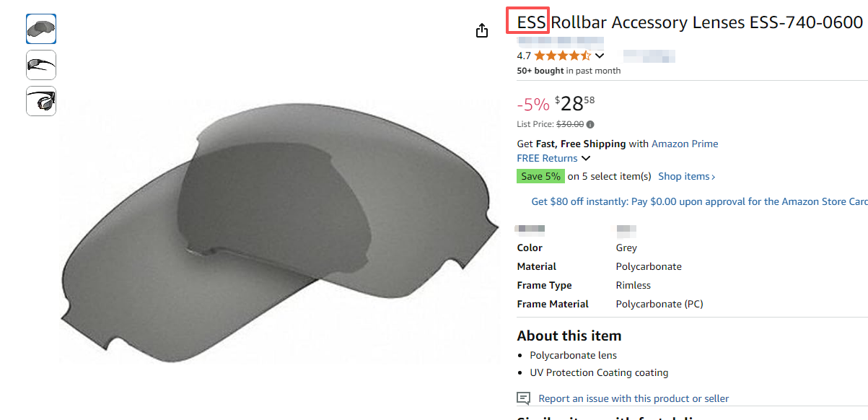Click the List Price info icon

tap(590, 124)
